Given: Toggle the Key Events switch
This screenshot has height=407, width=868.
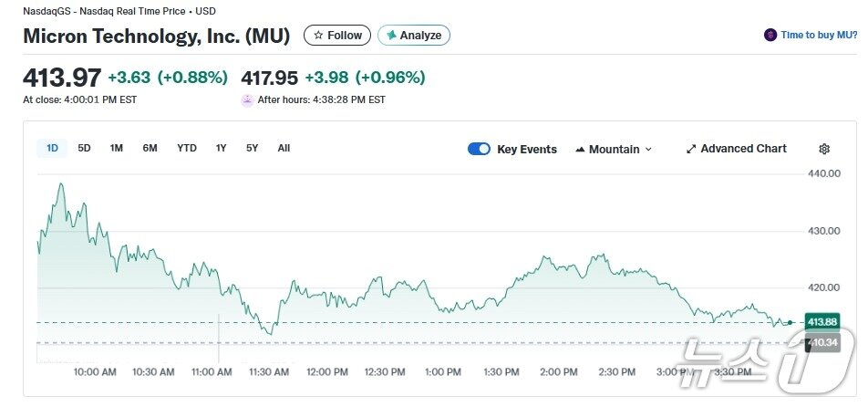Looking at the screenshot, I should click(x=479, y=149).
